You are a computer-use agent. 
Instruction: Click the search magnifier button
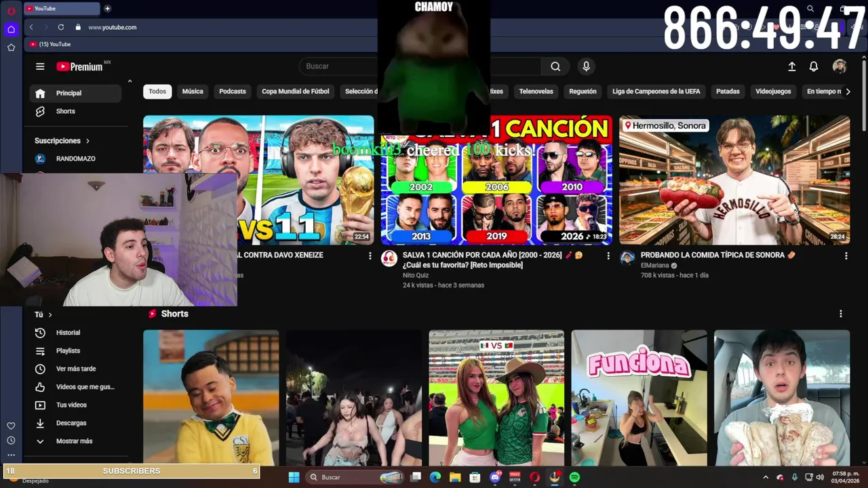555,66
